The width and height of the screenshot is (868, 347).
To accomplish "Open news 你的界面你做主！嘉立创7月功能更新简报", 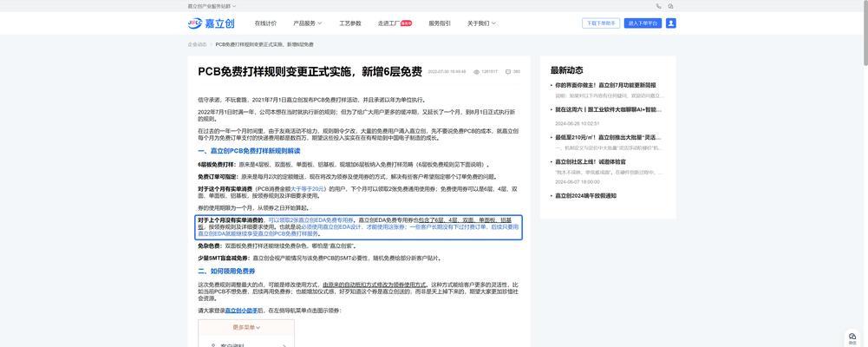I will coord(605,85).
